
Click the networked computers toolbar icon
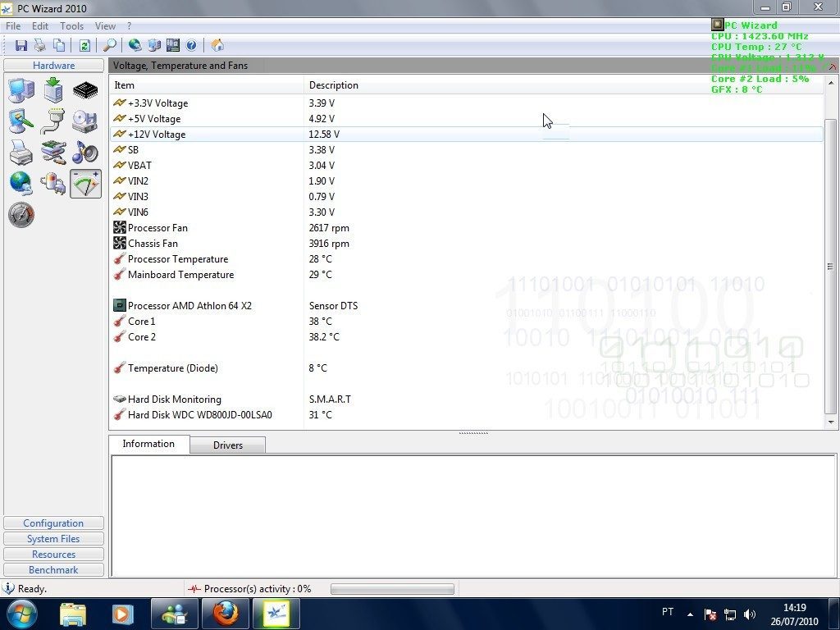tap(154, 46)
